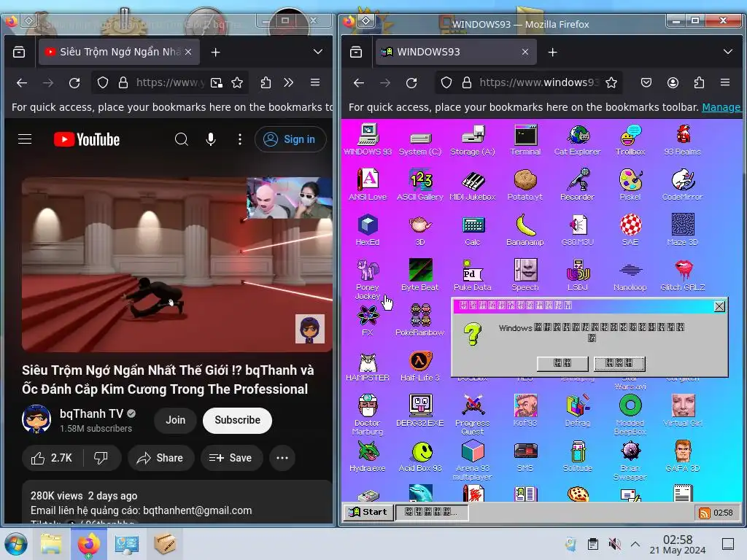Show hidden tray icons chevron in taskbar
This screenshot has height=560, width=747.
(x=635, y=544)
